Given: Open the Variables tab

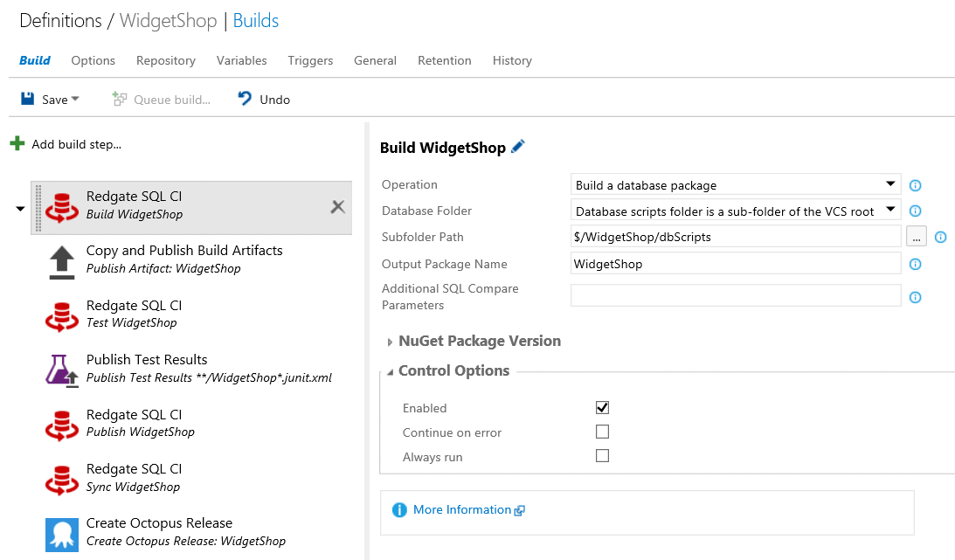Looking at the screenshot, I should pyautogui.click(x=241, y=60).
